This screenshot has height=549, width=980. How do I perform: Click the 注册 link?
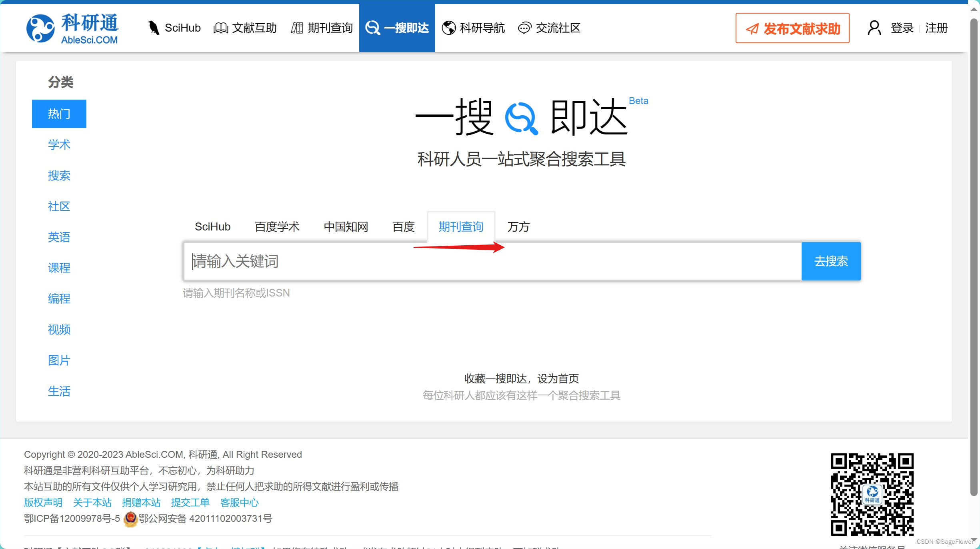[x=937, y=28]
